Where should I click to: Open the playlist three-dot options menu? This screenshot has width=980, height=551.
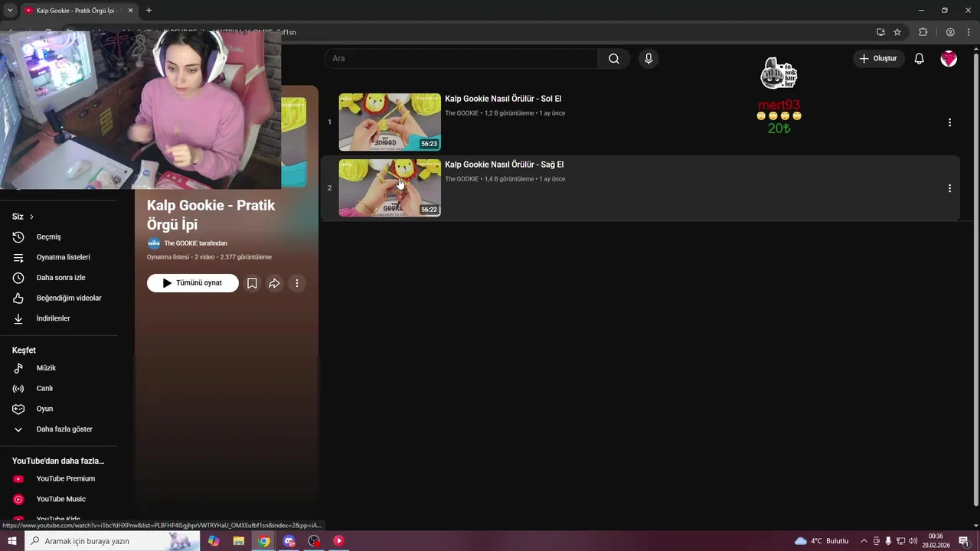point(297,283)
